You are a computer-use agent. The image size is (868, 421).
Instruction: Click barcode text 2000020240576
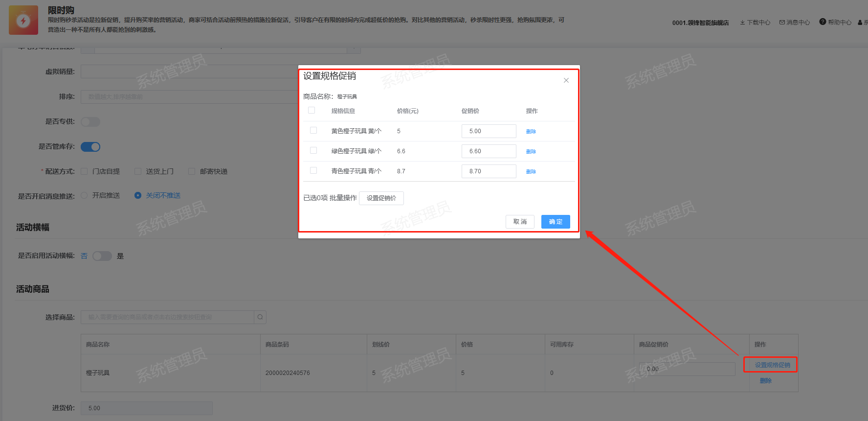(288, 373)
